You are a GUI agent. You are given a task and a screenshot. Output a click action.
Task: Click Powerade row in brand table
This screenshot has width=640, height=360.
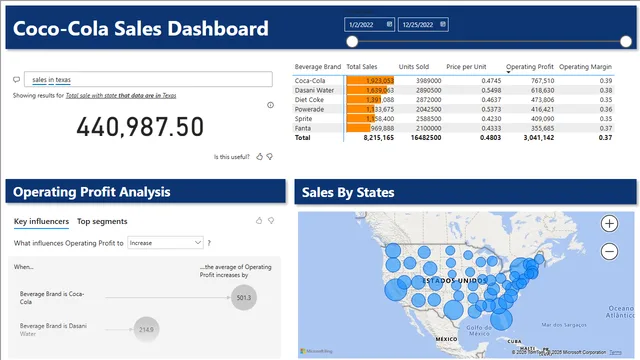453,109
